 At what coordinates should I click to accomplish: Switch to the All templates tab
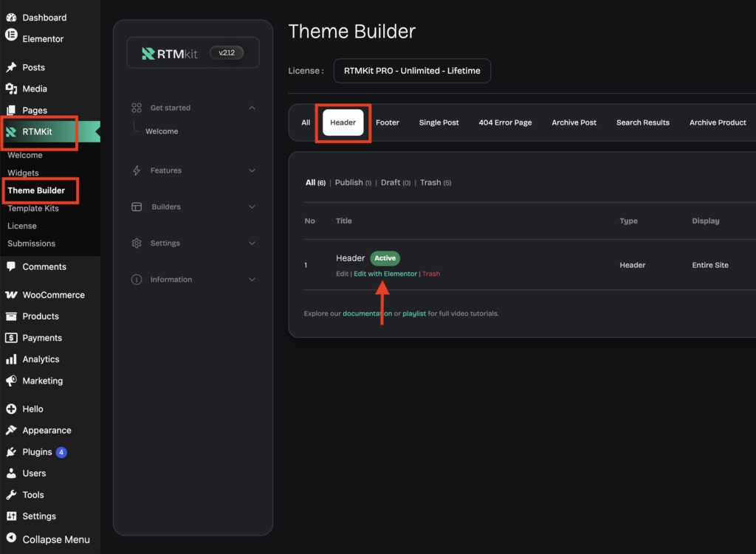306,122
